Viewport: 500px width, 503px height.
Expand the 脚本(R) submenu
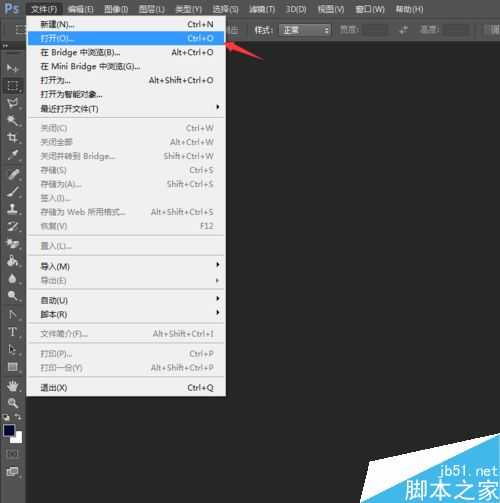point(126,314)
